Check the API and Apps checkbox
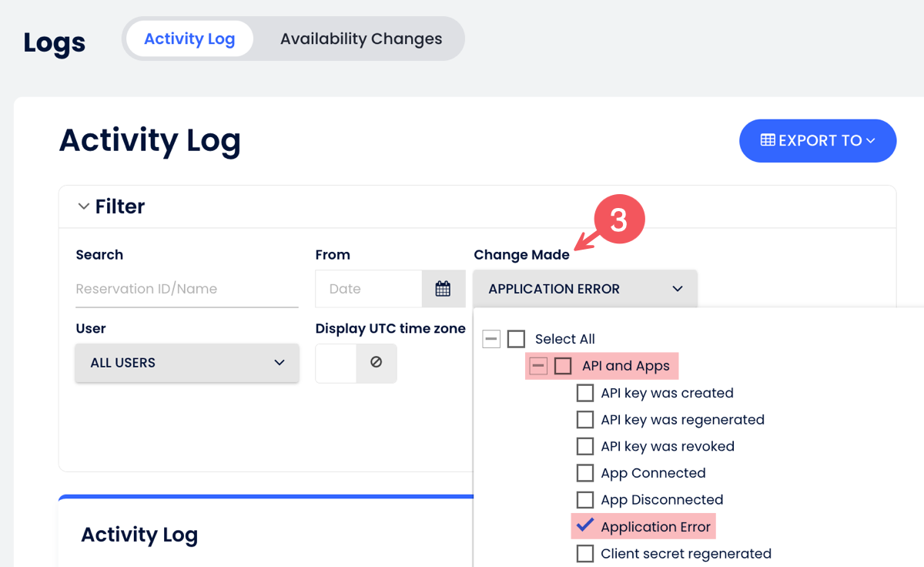Image resolution: width=924 pixels, height=567 pixels. coord(563,366)
